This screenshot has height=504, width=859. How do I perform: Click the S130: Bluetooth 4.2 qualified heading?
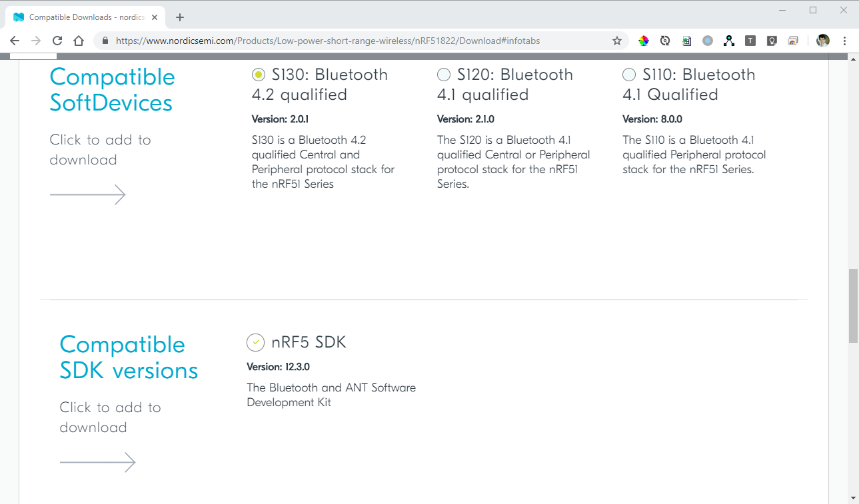click(320, 85)
